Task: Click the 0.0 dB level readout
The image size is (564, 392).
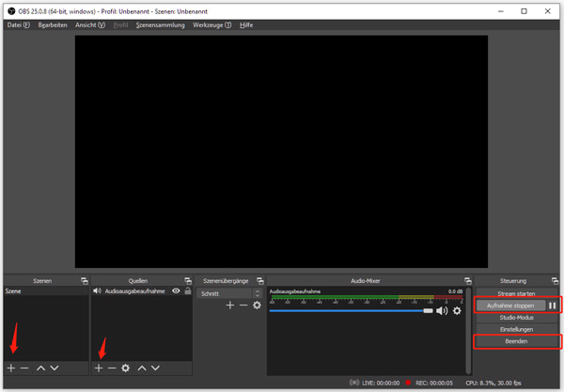Action: tap(455, 291)
